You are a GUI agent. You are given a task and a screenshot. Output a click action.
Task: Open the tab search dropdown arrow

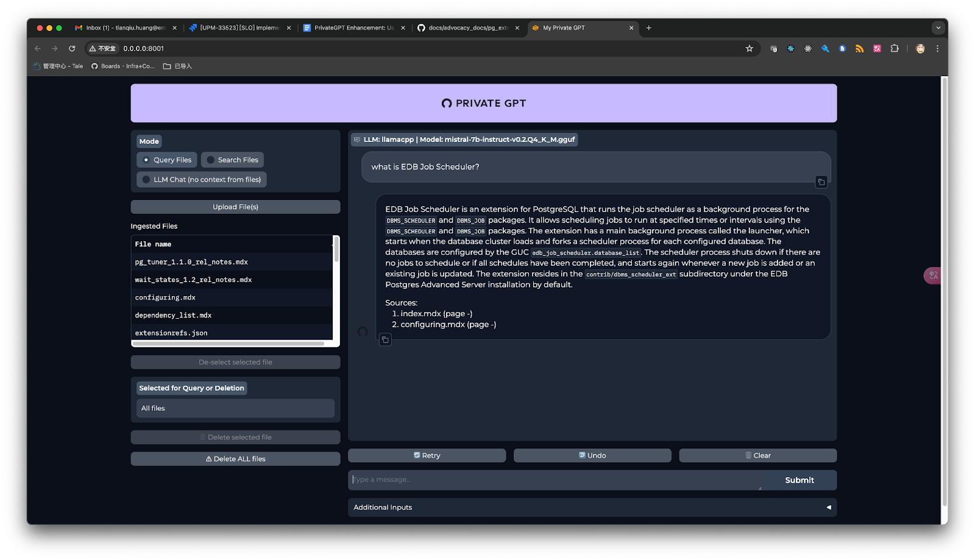[x=938, y=28]
